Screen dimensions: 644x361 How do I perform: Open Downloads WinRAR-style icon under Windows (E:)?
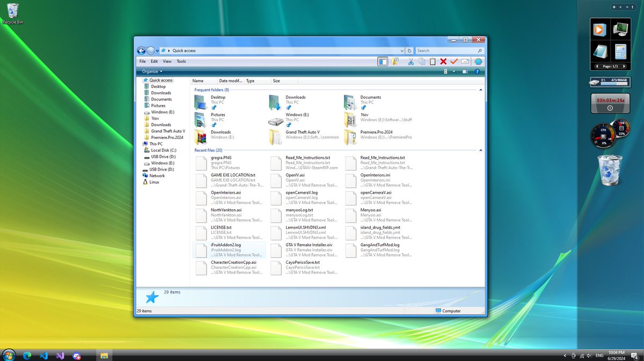coord(201,136)
